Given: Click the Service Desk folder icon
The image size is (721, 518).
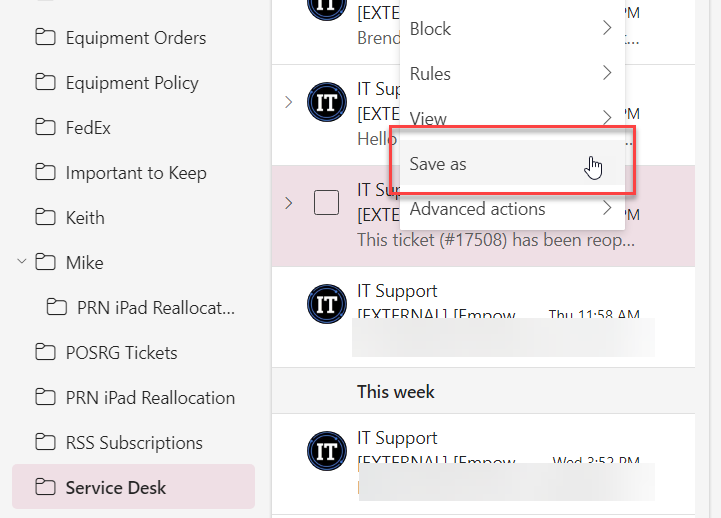Looking at the screenshot, I should (45, 487).
